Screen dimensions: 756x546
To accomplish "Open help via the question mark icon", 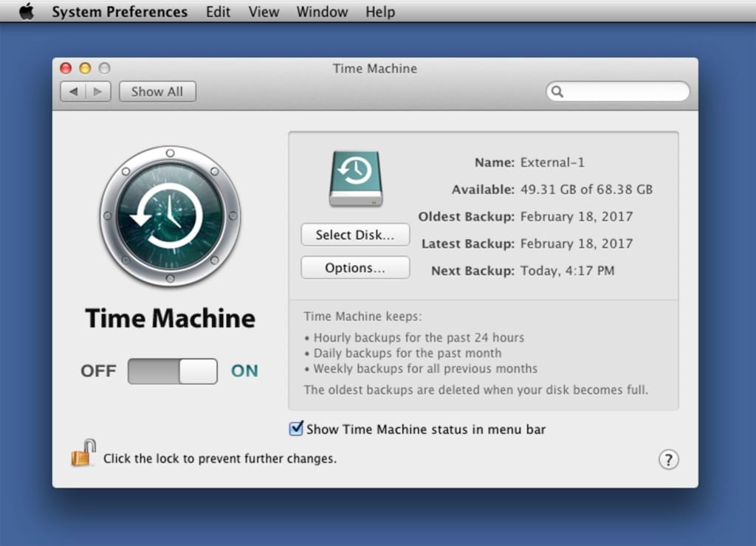I will [668, 459].
